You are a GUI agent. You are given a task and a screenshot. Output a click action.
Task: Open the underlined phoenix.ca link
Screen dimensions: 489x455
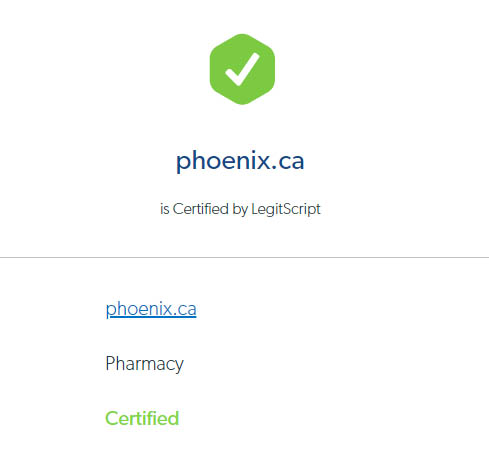pyautogui.click(x=151, y=309)
